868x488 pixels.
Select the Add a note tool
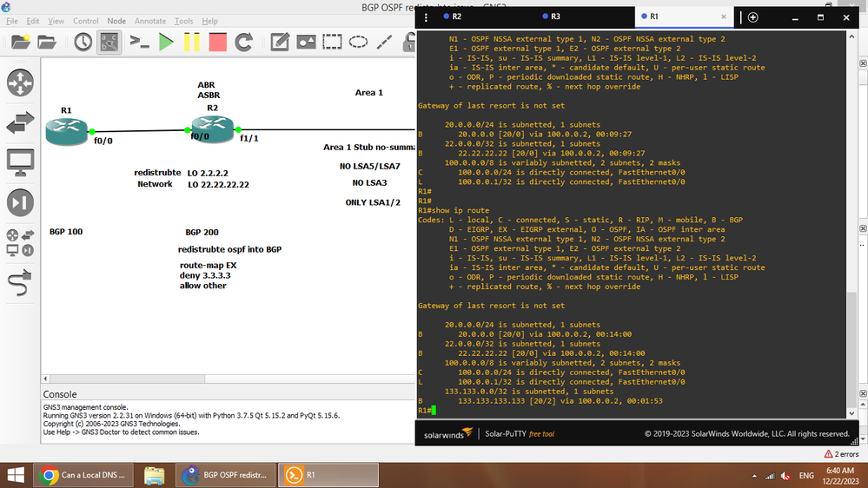280,42
